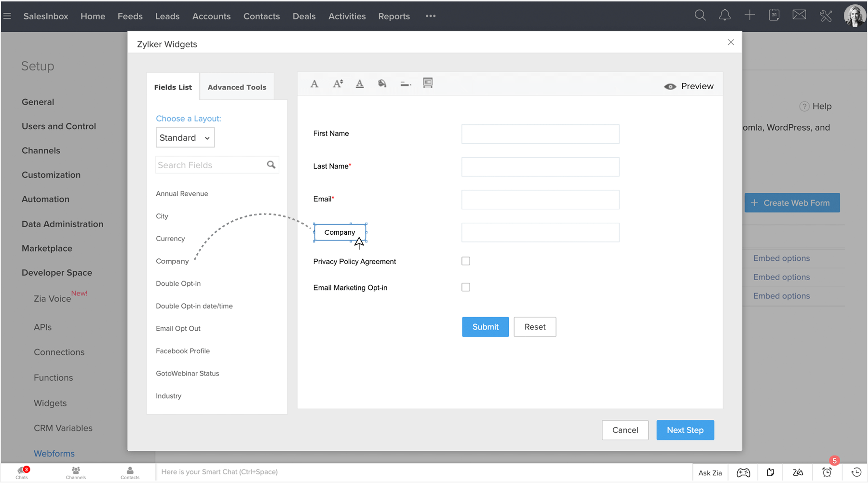The width and height of the screenshot is (868, 483).
Task: Click the search magnifier in top bar
Action: click(700, 15)
